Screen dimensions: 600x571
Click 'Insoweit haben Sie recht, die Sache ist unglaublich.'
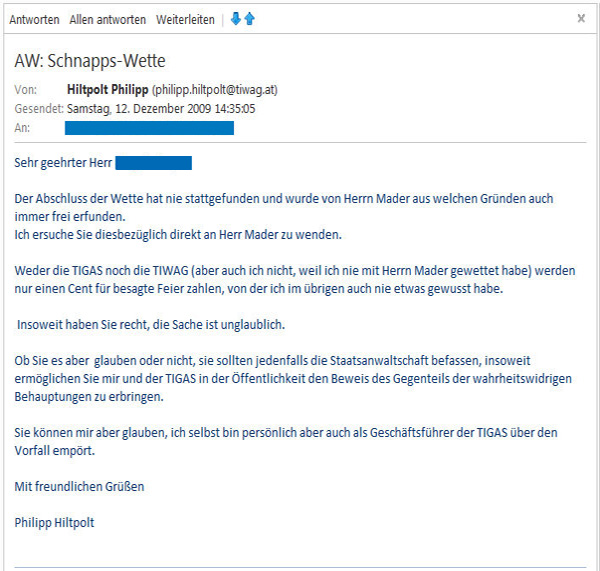(151, 325)
